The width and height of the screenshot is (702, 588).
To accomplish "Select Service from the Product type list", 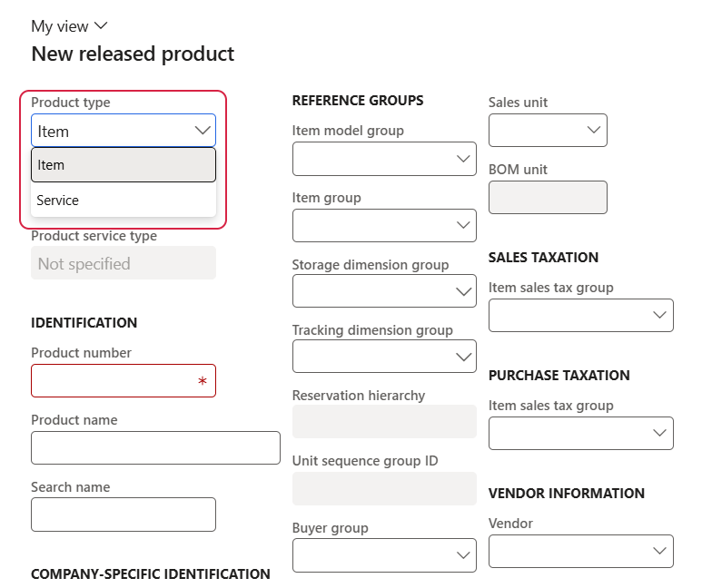I will coord(124,200).
